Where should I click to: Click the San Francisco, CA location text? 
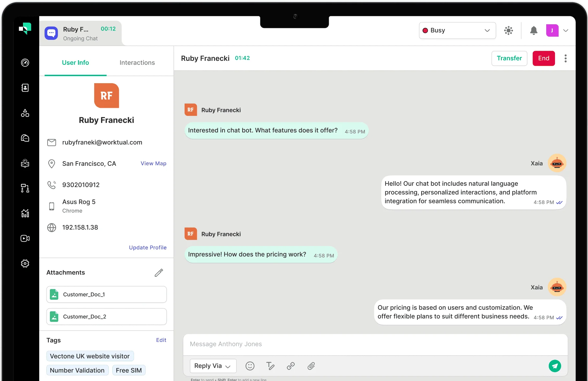(89, 164)
